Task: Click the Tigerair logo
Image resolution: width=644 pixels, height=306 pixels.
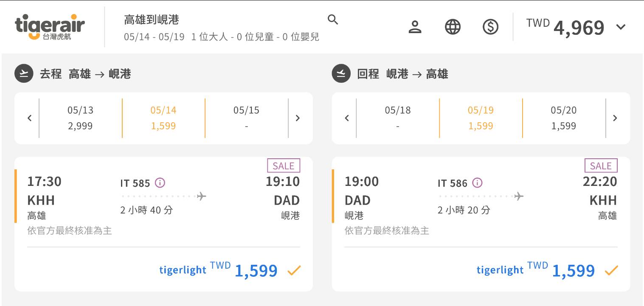Action: pyautogui.click(x=50, y=27)
